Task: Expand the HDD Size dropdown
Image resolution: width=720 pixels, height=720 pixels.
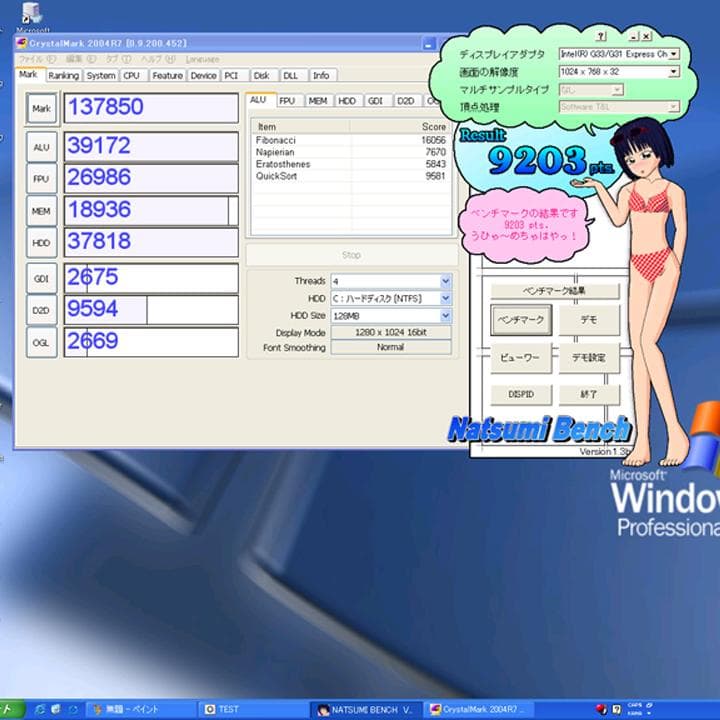Action: 445,316
